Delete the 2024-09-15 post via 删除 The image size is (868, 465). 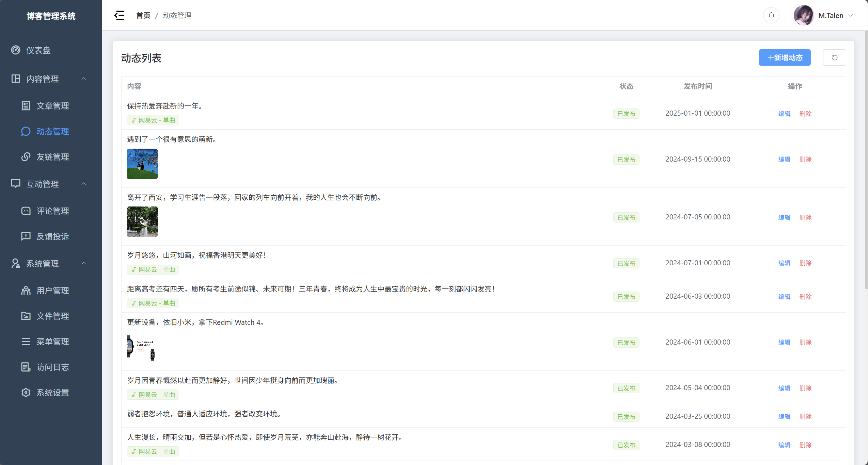coord(805,159)
